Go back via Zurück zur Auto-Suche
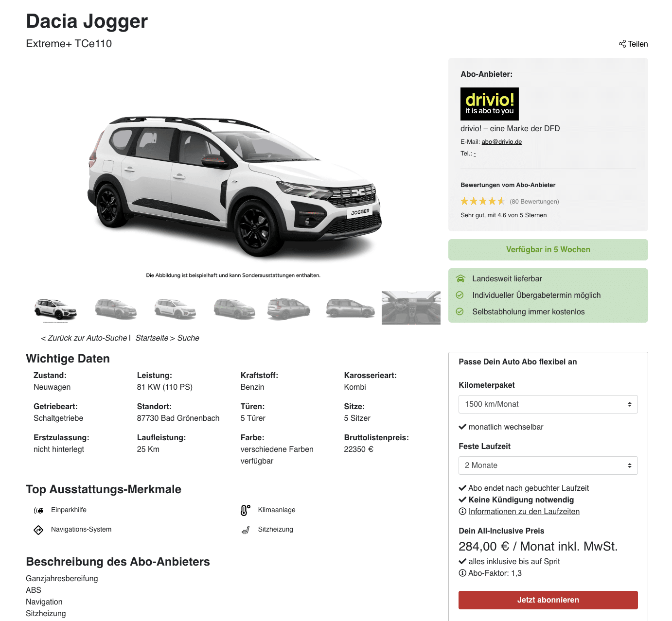This screenshot has height=621, width=672. pyautogui.click(x=84, y=338)
